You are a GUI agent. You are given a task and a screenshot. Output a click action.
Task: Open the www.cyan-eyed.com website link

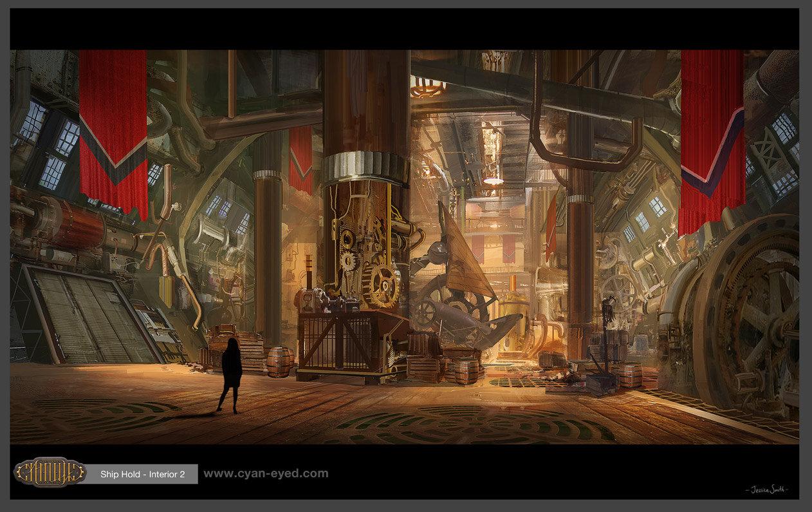[266, 473]
